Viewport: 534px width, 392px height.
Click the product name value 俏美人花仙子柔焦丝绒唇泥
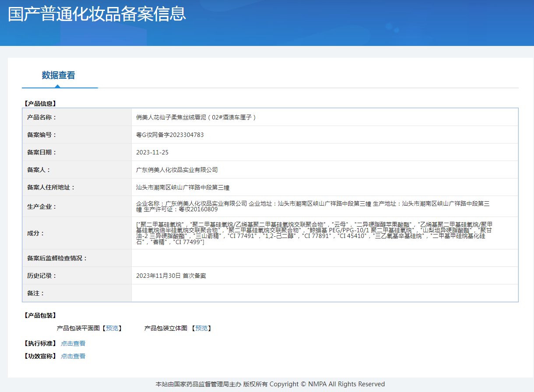[196, 117]
